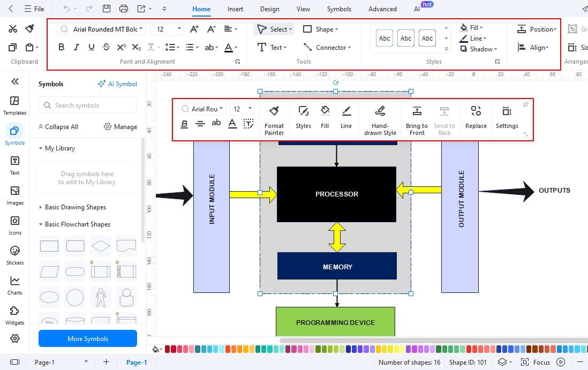Toggle Strikethrough in the ribbon
The image size is (588, 370).
(107, 47)
